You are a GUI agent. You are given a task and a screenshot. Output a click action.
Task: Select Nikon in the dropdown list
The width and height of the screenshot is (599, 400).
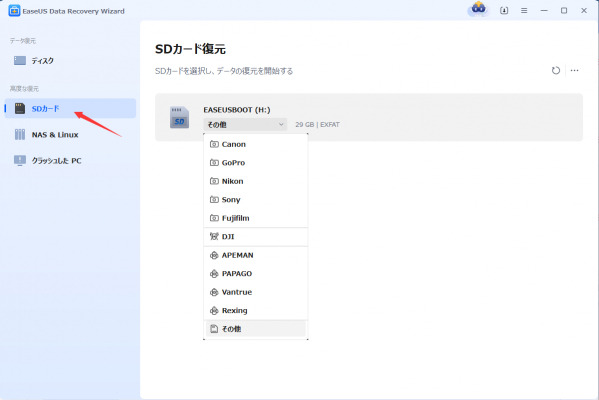256,181
